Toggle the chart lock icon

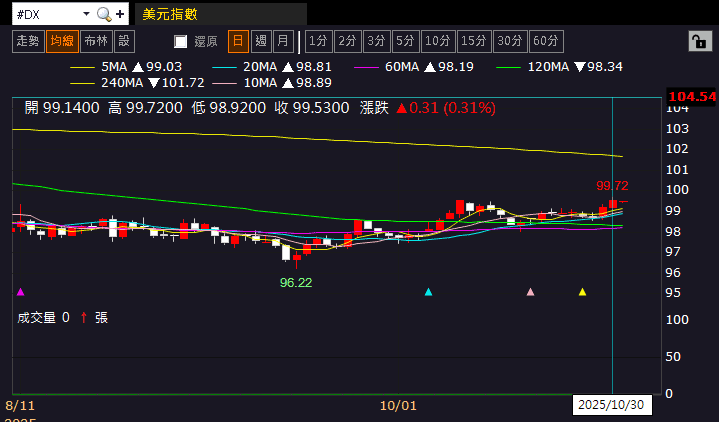tap(700, 42)
